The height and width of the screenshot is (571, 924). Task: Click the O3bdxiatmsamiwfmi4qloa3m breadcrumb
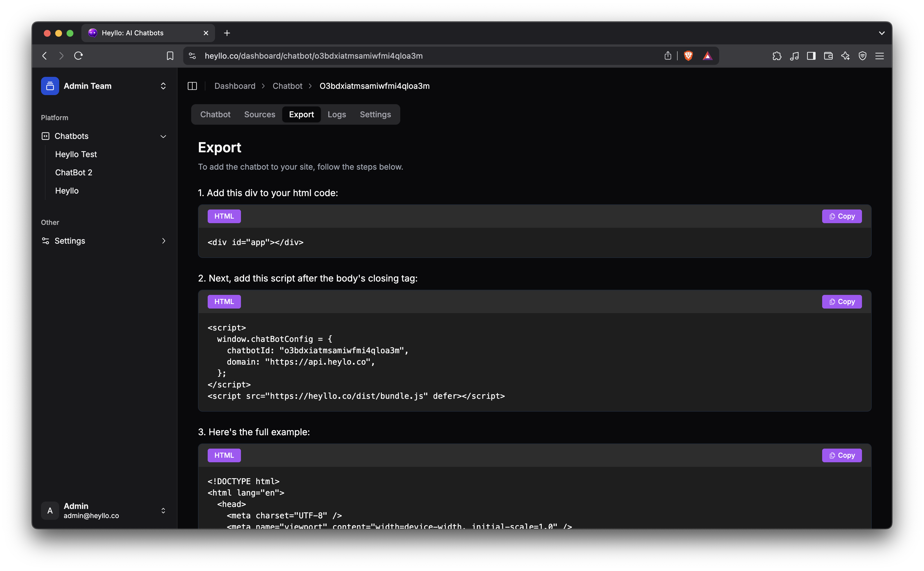pos(374,86)
